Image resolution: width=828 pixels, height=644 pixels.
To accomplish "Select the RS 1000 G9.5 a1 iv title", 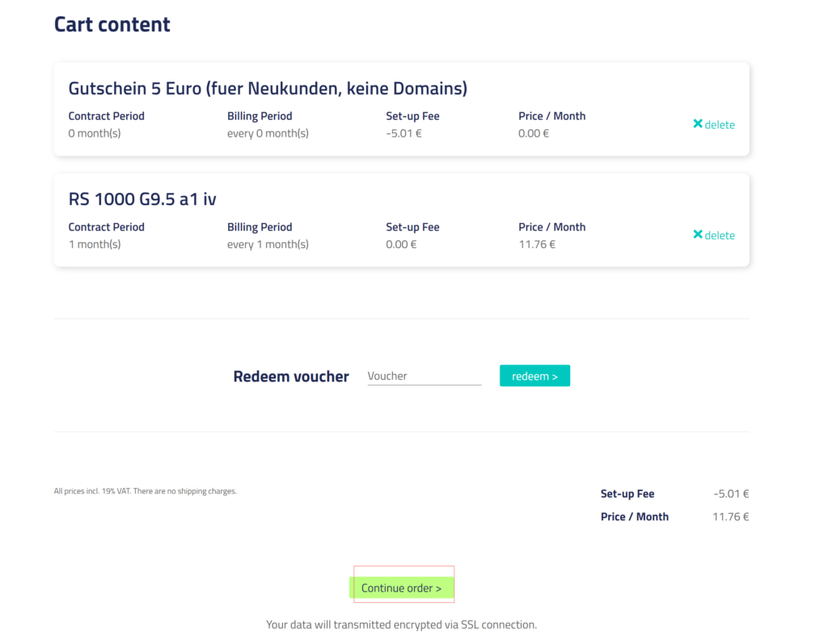I will (142, 199).
